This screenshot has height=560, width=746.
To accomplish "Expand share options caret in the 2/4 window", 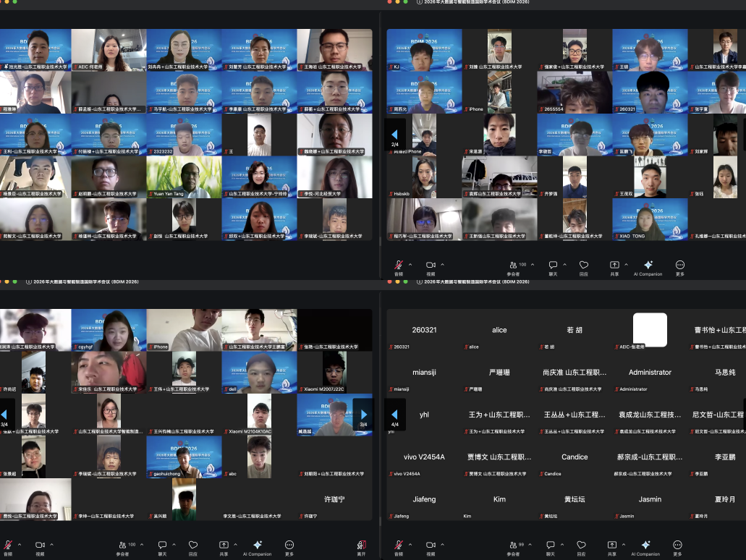I will coord(626,265).
